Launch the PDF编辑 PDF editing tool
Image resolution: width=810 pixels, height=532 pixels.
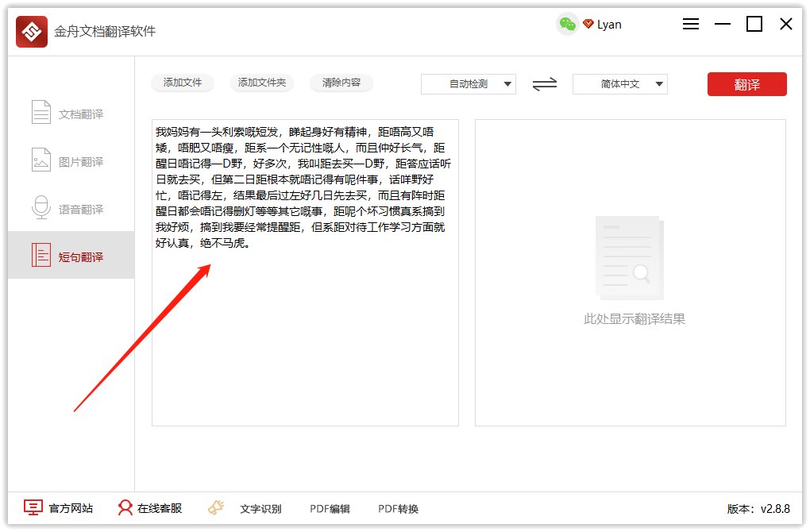pyautogui.click(x=329, y=508)
